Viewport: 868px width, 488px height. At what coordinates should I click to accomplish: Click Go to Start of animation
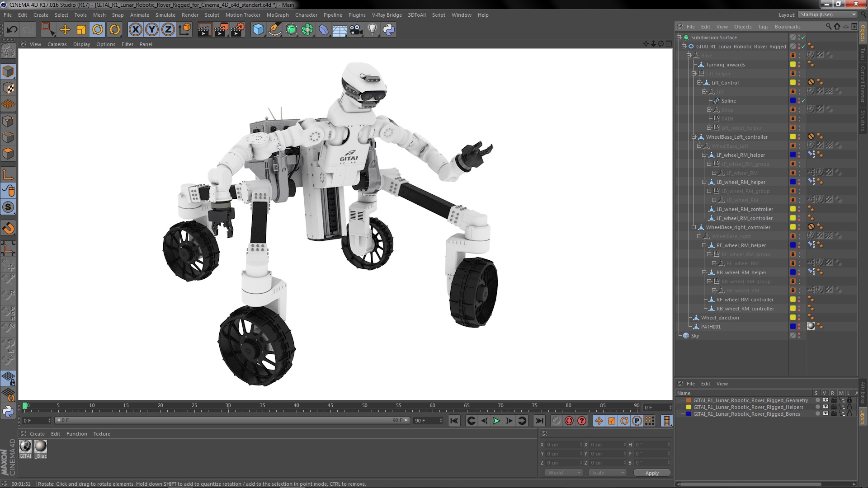tap(454, 421)
